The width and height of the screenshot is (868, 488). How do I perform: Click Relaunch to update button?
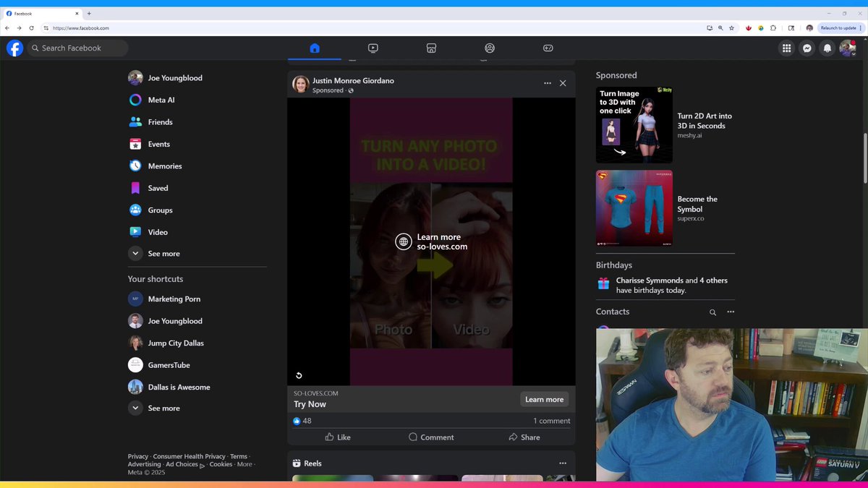[x=841, y=27]
